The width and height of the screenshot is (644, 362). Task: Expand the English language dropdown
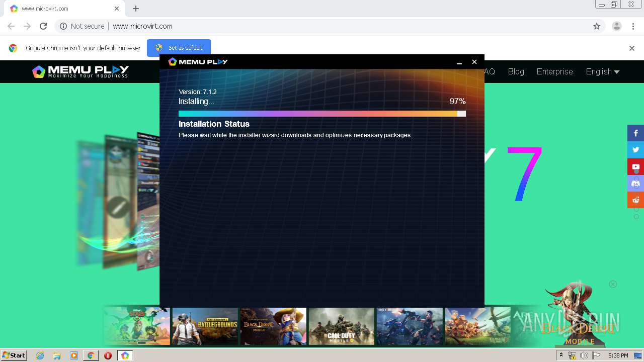click(x=602, y=71)
